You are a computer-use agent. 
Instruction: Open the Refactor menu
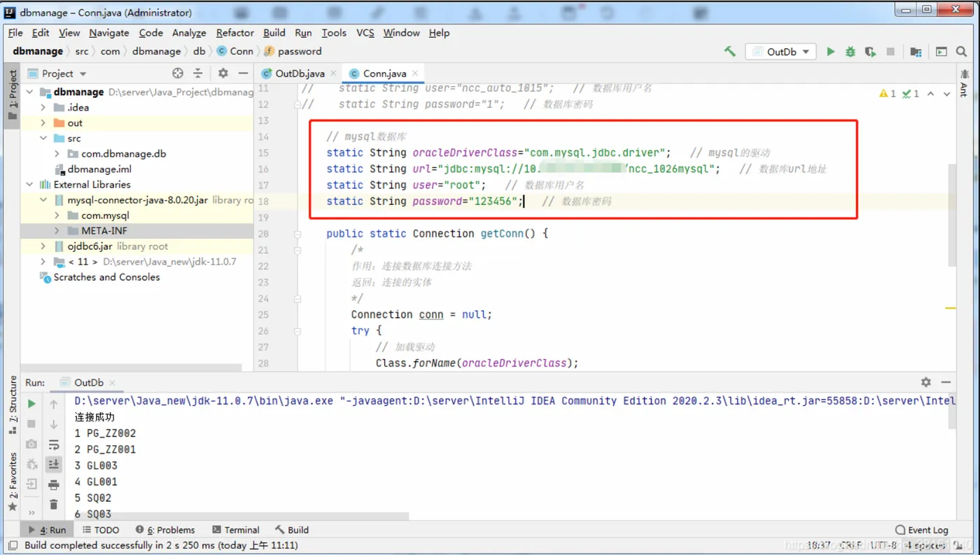tap(234, 33)
